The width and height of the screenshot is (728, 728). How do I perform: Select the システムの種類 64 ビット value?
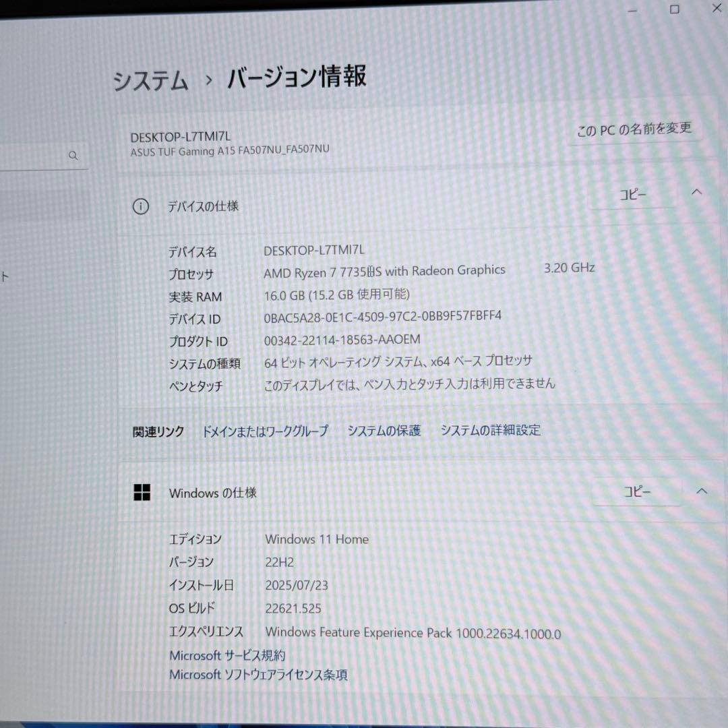398,362
